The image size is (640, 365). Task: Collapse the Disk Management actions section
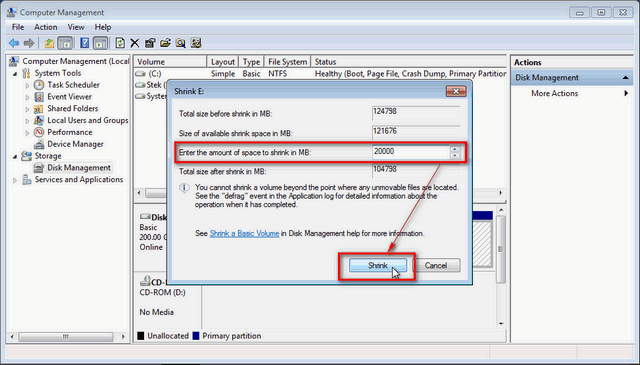tap(625, 78)
